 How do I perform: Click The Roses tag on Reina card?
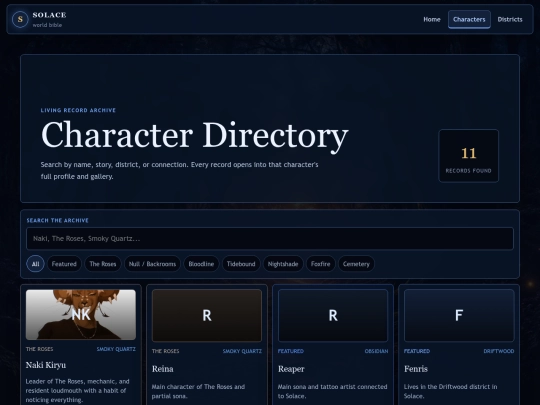pos(165,351)
